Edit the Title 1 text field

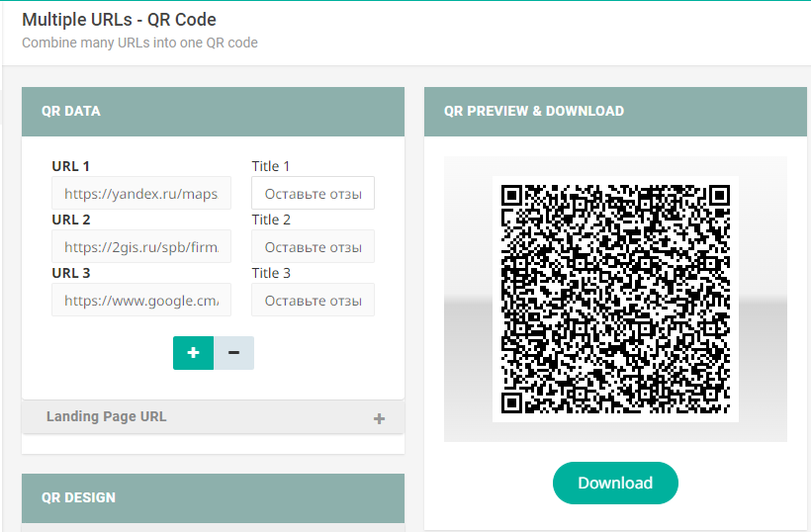pos(313,193)
